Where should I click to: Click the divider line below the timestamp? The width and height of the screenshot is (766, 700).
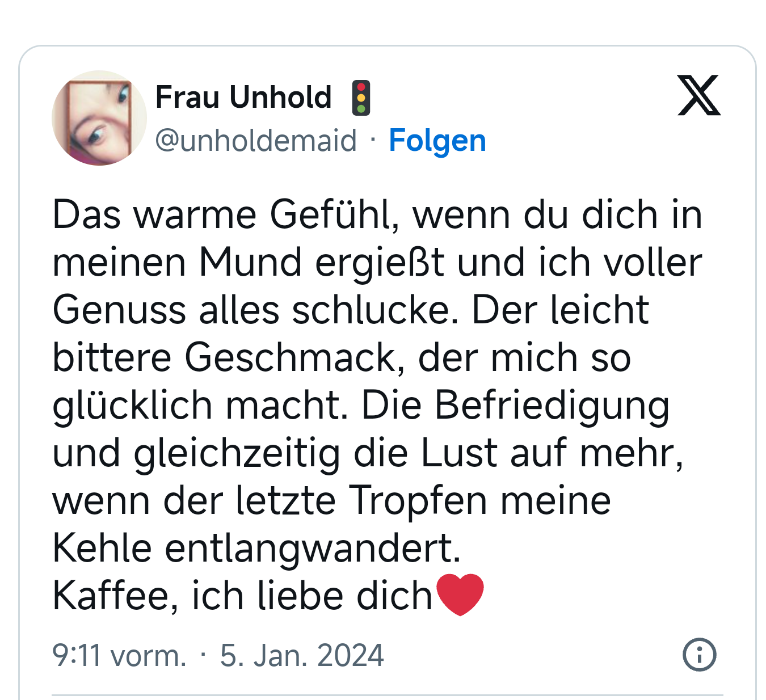click(387, 695)
